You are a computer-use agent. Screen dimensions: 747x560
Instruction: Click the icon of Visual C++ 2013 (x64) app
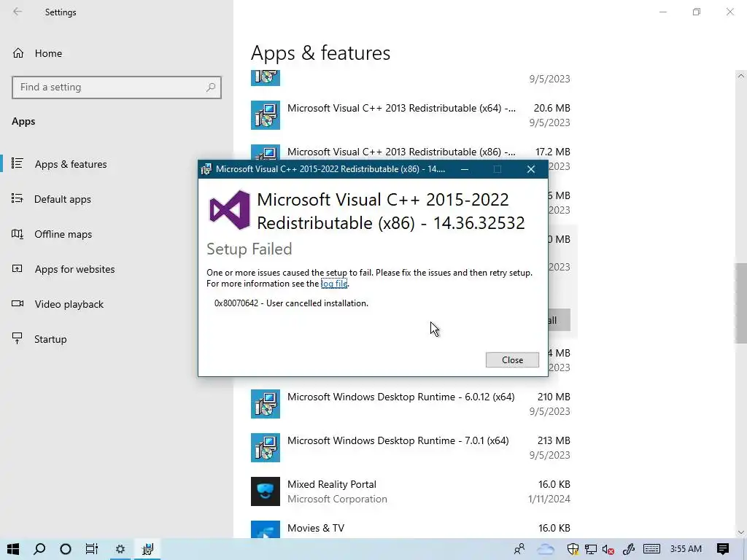click(266, 115)
